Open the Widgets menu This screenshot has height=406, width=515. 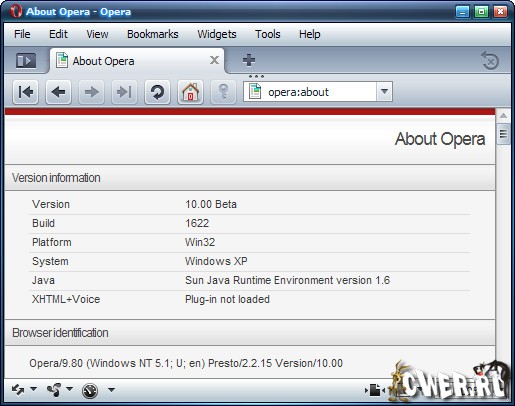tap(217, 34)
